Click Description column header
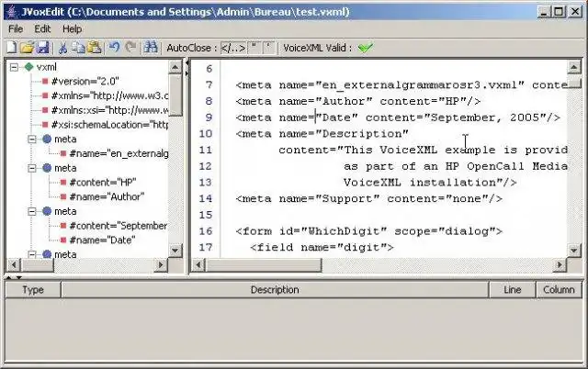Screen dimensions: 588x369 [275, 290]
